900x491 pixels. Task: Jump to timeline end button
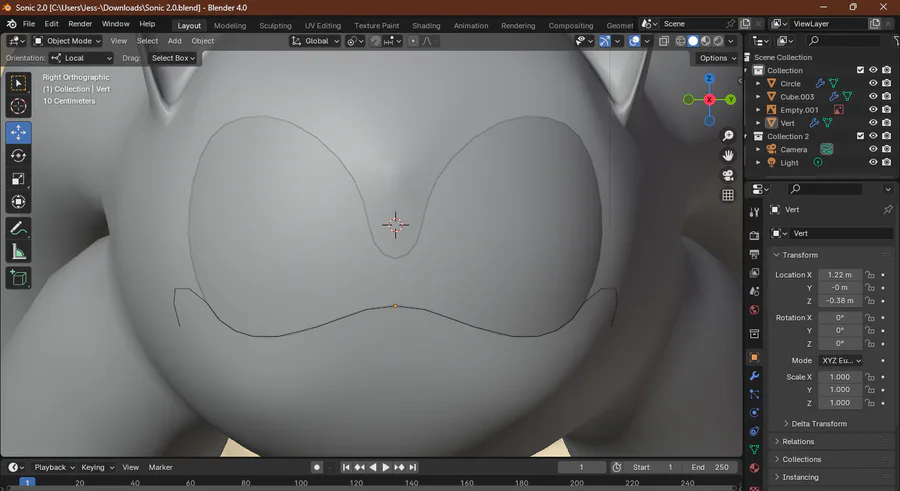click(413, 467)
